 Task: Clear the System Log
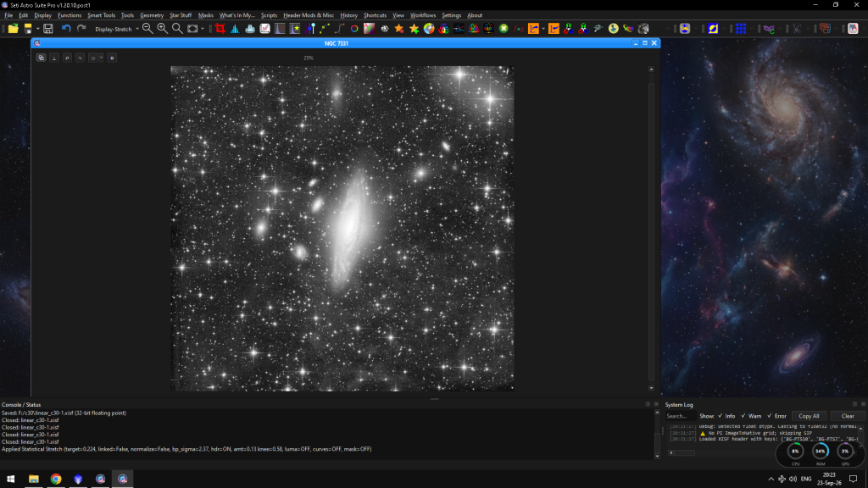pyautogui.click(x=848, y=416)
